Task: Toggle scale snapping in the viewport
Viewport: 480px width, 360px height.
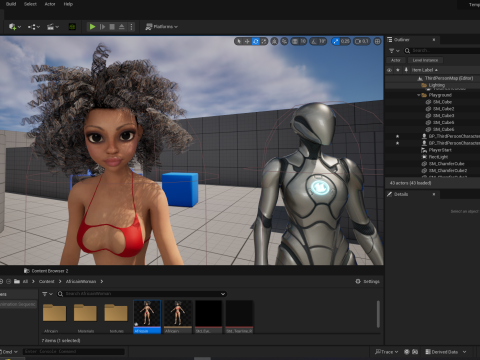Action: click(x=336, y=41)
